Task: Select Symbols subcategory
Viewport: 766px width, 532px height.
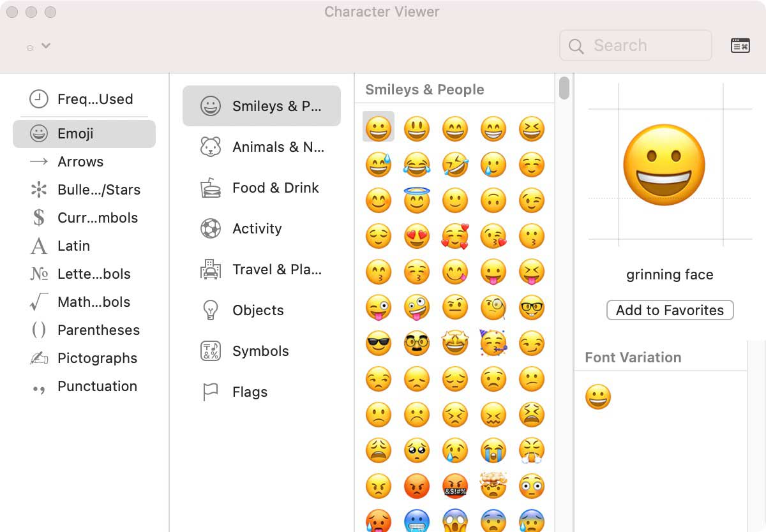Action: [x=262, y=351]
